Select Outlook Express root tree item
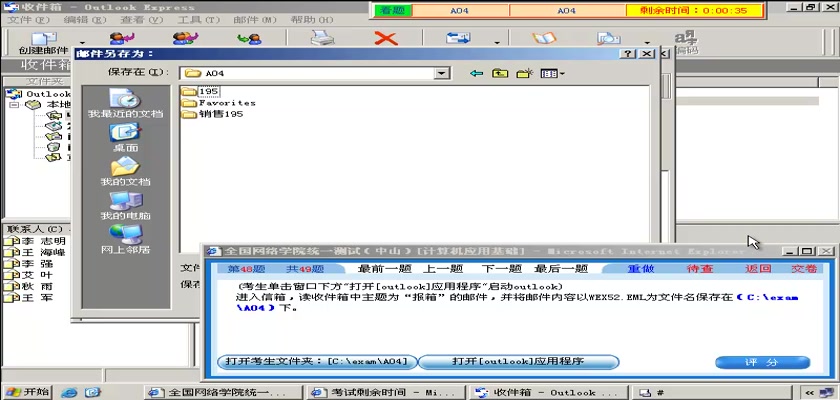The image size is (840, 400). 39,94
